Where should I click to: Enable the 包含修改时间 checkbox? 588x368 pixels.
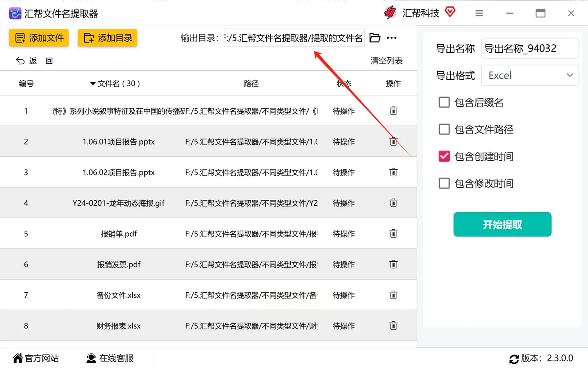pos(444,183)
